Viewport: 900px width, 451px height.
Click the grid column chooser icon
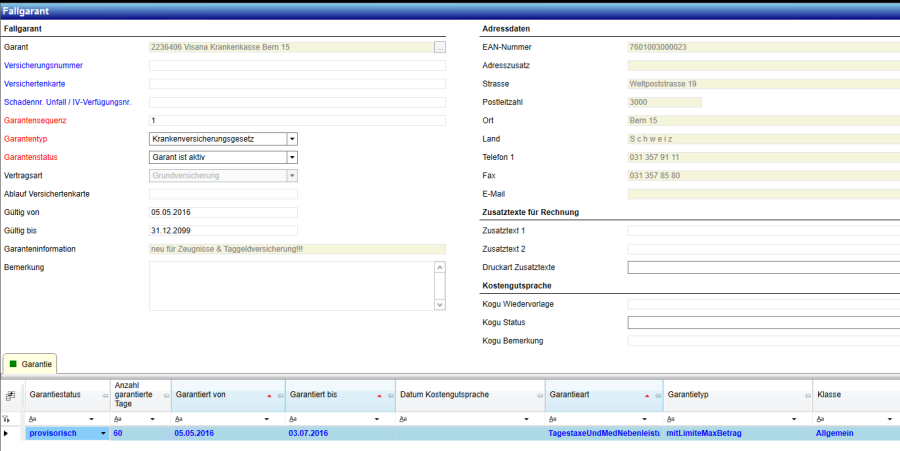point(9,396)
